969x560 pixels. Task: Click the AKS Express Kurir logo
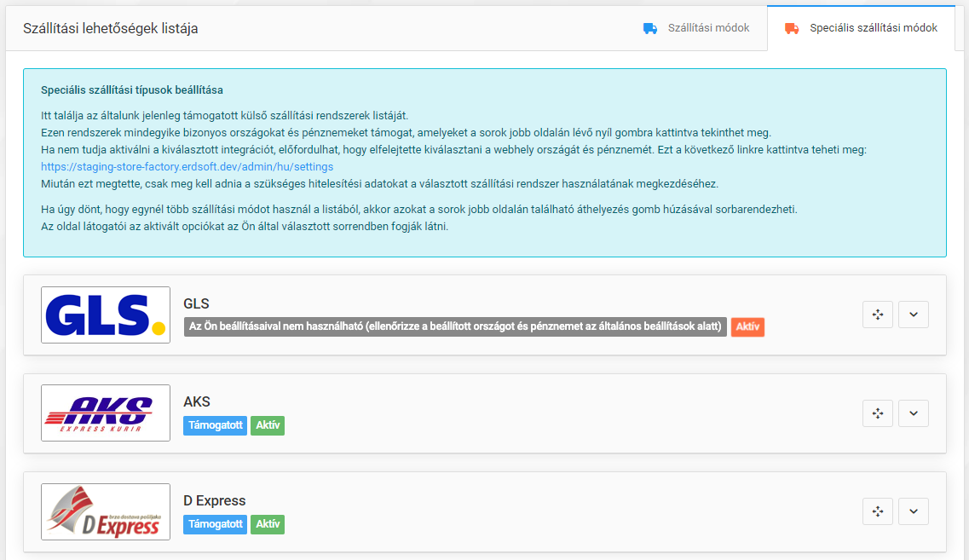click(x=106, y=413)
